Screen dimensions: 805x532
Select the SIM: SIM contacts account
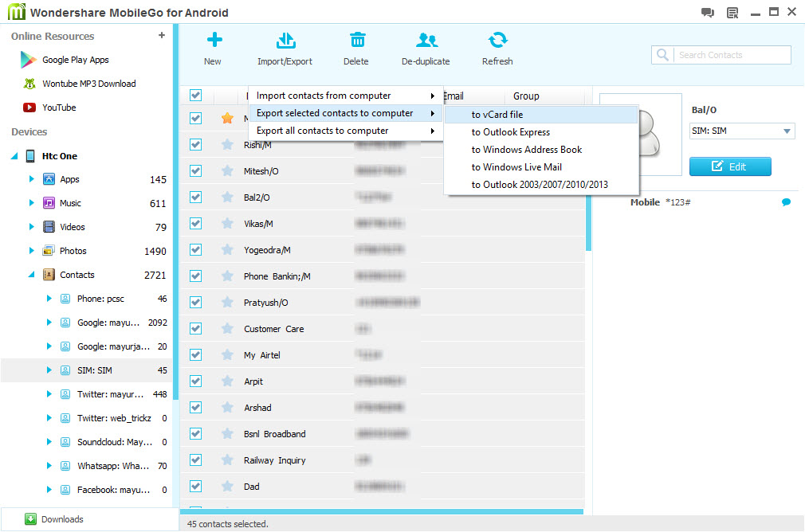coord(87,370)
